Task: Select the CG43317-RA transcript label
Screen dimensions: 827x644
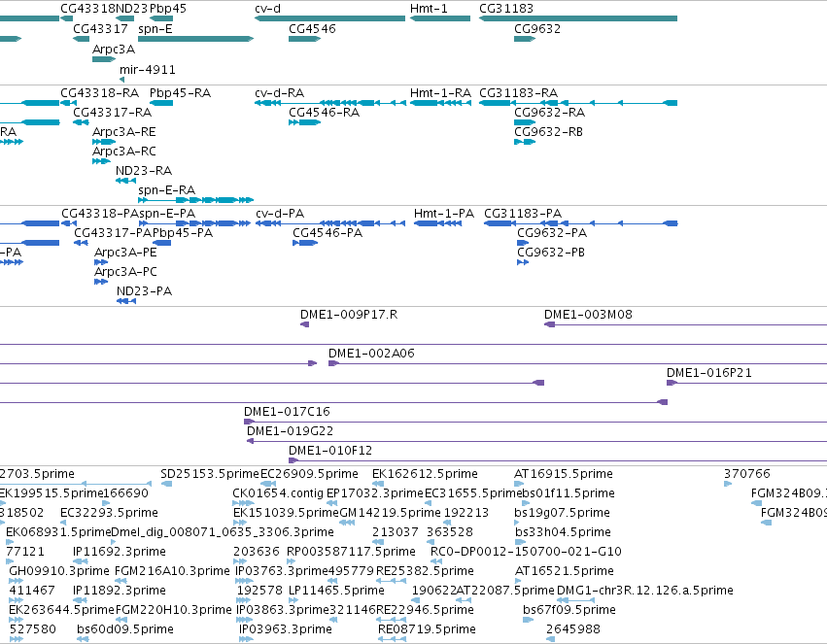Action: coord(112,113)
